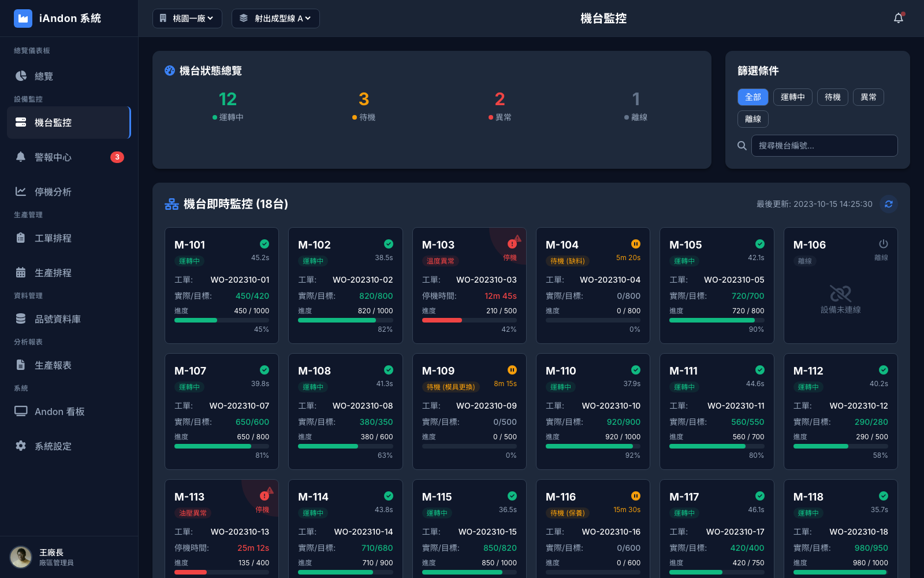Go to 總覽 in the sidebar

[69, 76]
